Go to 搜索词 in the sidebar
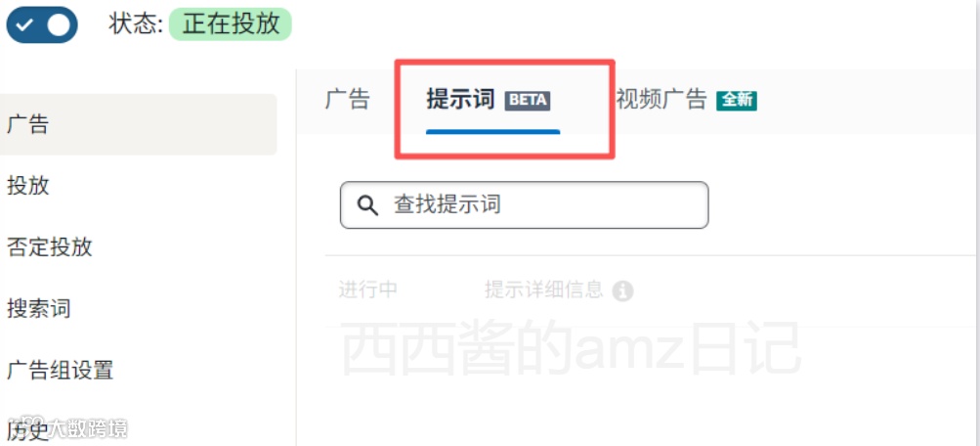Viewport: 980px width, 446px height. [39, 308]
